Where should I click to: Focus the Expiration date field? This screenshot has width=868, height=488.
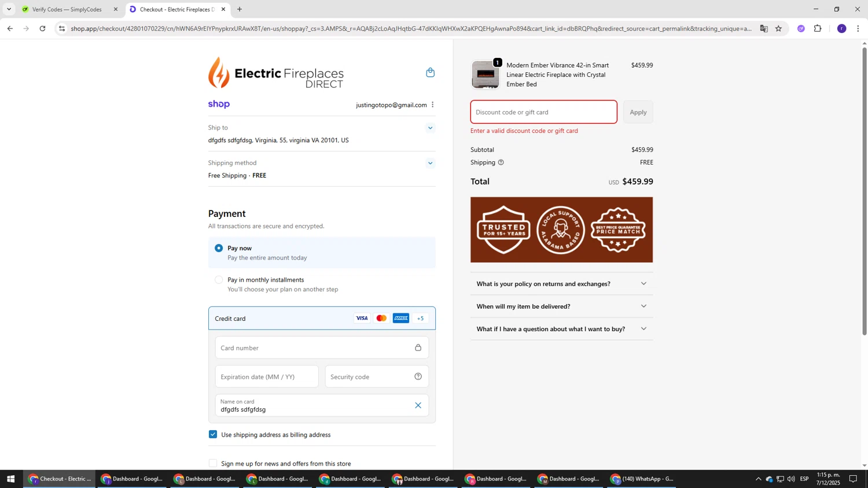(267, 376)
